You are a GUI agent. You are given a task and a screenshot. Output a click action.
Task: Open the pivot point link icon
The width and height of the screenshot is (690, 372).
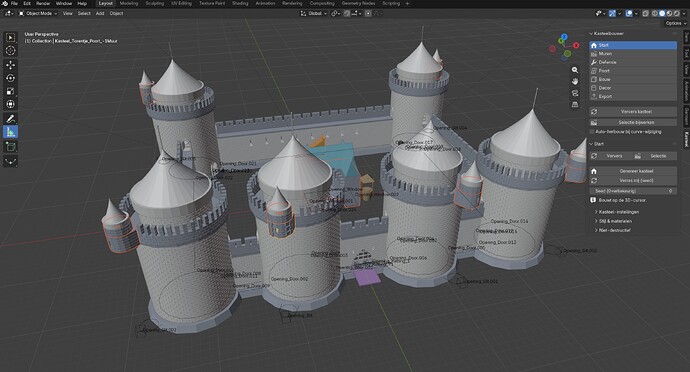point(335,14)
